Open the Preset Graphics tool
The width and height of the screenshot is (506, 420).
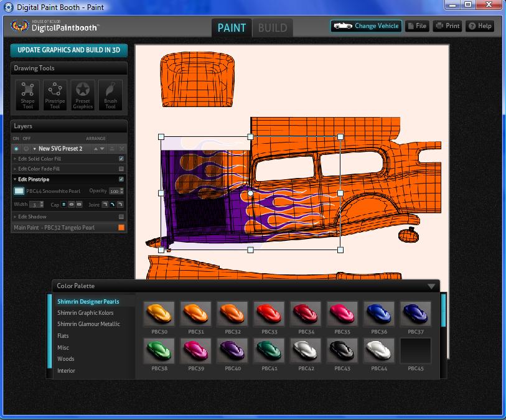point(83,95)
